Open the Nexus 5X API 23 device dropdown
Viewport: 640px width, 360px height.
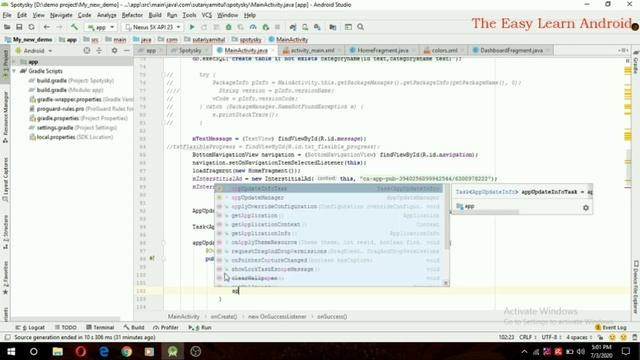pyautogui.click(x=153, y=27)
